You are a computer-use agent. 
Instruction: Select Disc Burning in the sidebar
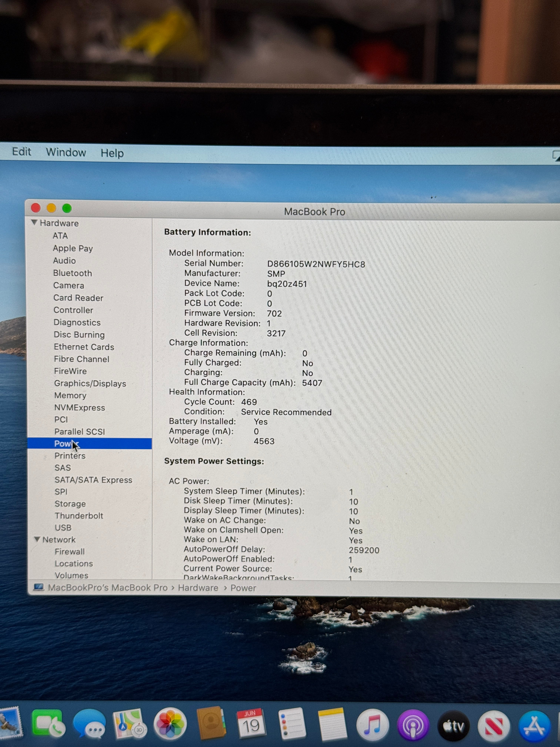pyautogui.click(x=79, y=335)
